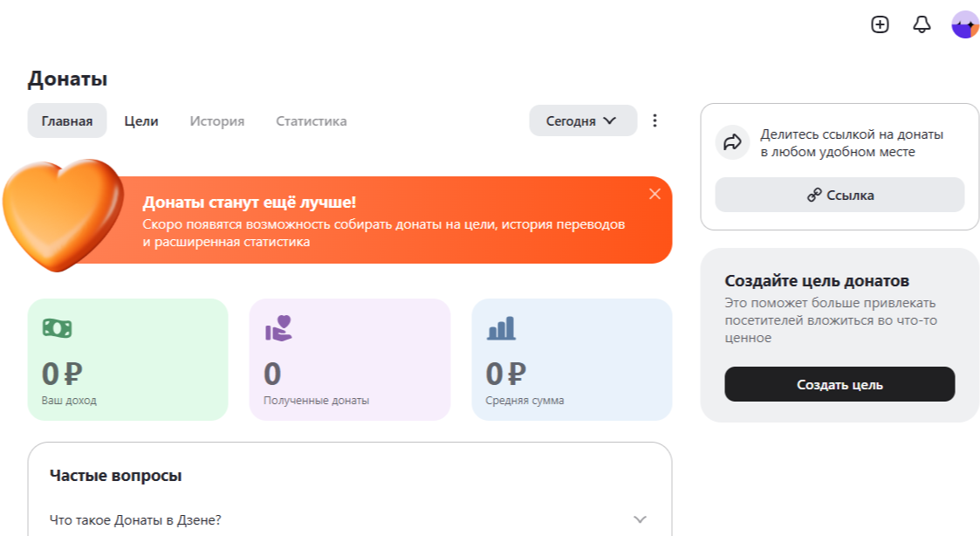Click the Ссылка button
This screenshot has width=980, height=536.
point(840,196)
